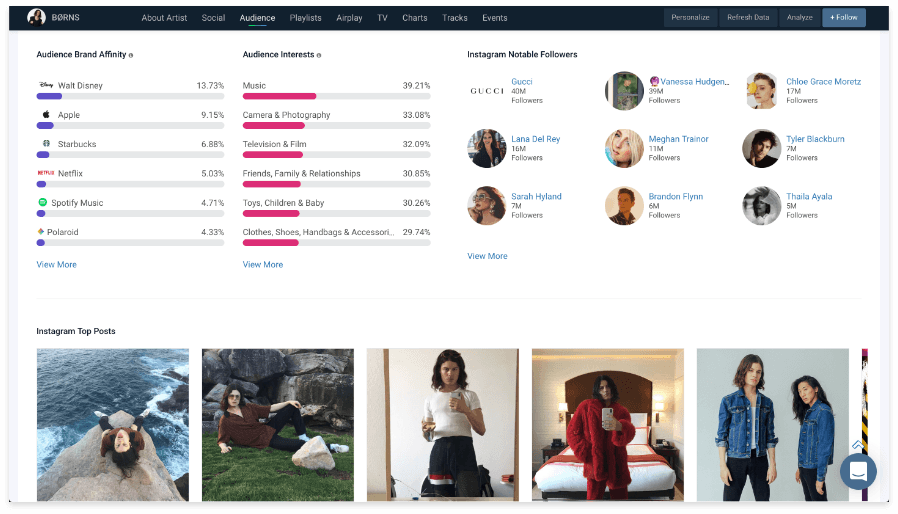This screenshot has height=514, width=898.
Task: Open the grass and rocks Instagram post
Action: (x=278, y=425)
